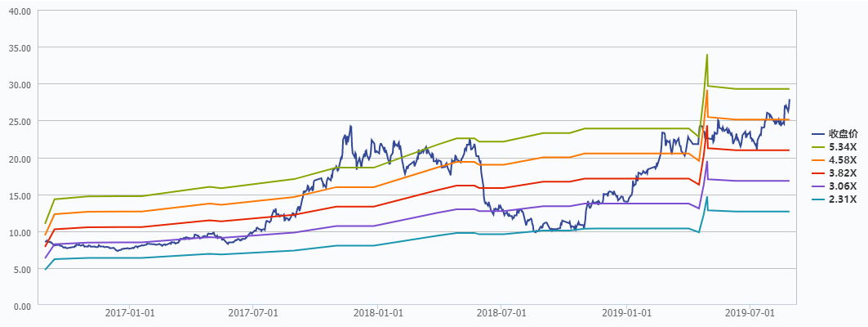Click the peak of the green 5.34X spike
This screenshot has height=327, width=868.
[x=706, y=55]
